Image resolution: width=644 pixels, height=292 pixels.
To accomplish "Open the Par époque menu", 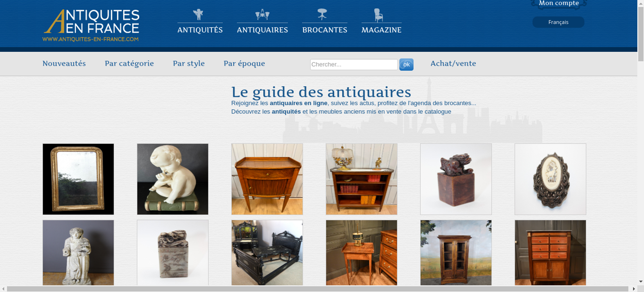I will (244, 63).
